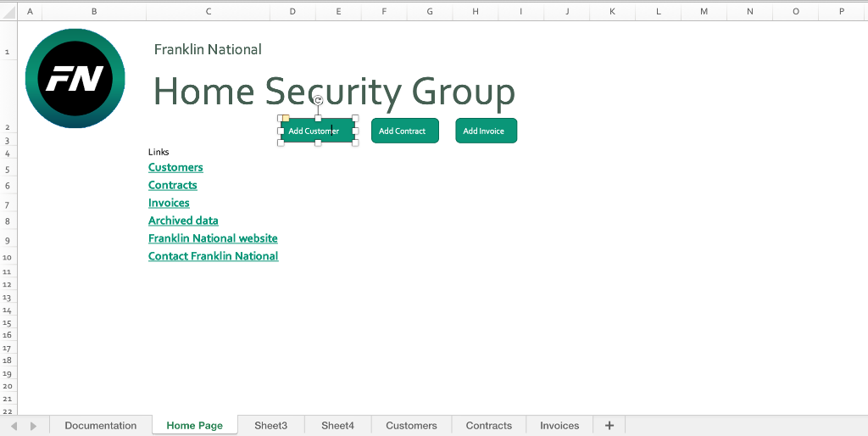Click bottom-middle handle of Add Customer shape
The image size is (868, 436).
coord(318,143)
